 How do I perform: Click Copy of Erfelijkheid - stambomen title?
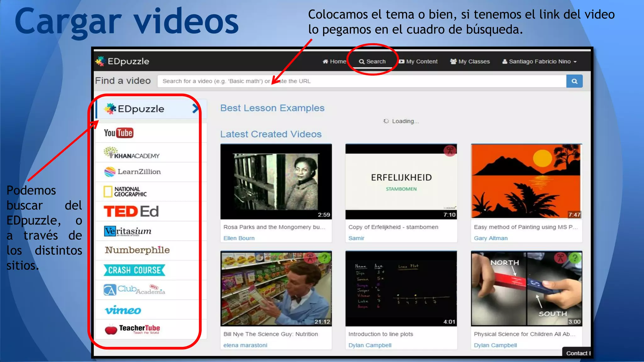[x=393, y=227]
